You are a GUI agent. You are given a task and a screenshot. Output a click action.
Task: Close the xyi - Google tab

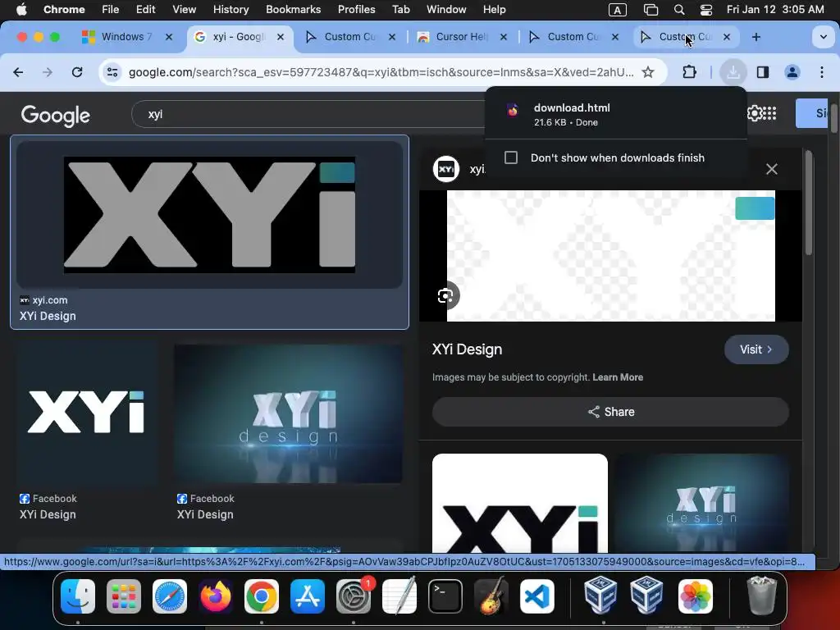tap(281, 37)
